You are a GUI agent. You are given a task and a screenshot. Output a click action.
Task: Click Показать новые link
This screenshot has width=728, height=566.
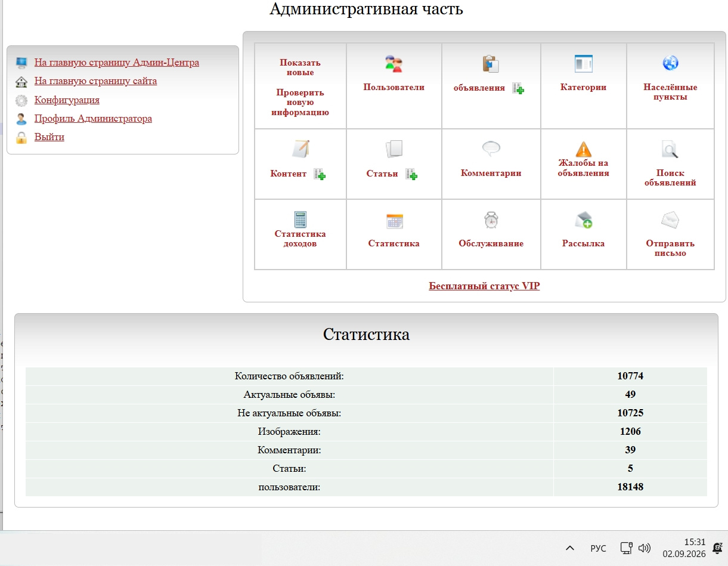(x=300, y=67)
